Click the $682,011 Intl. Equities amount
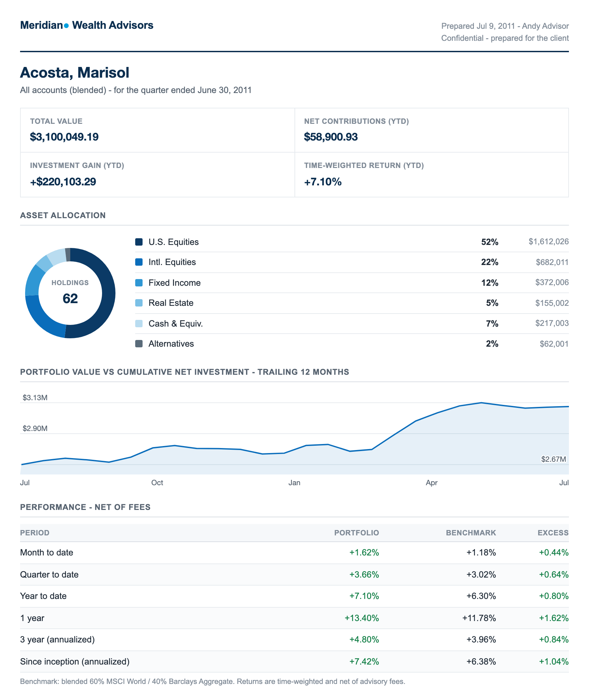 tap(552, 262)
